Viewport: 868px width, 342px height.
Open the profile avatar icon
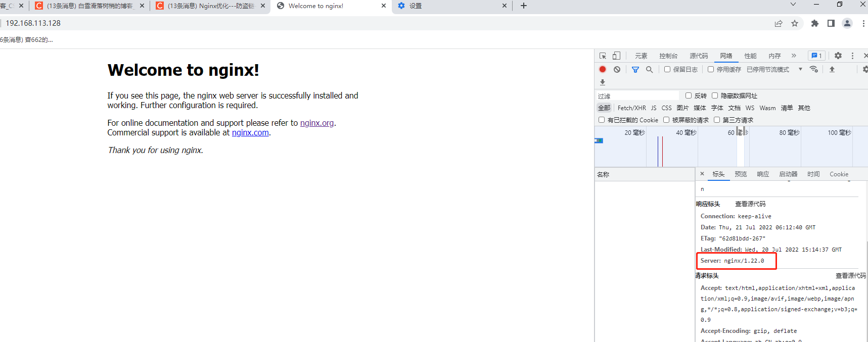[847, 23]
